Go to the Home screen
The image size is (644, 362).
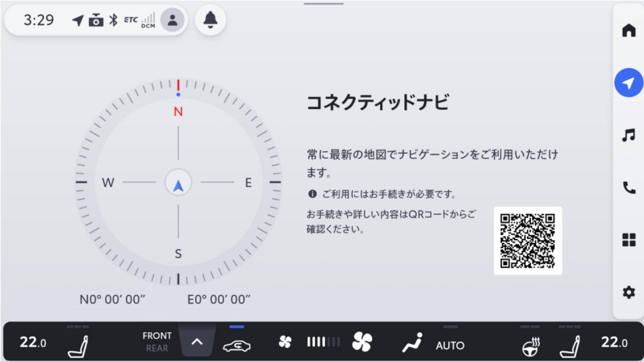pos(629,31)
